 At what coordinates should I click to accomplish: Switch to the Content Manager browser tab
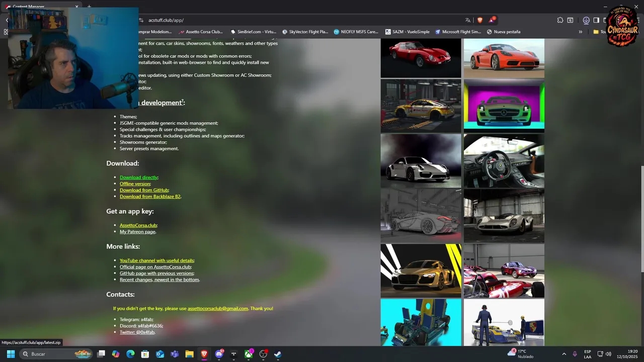pos(40,7)
